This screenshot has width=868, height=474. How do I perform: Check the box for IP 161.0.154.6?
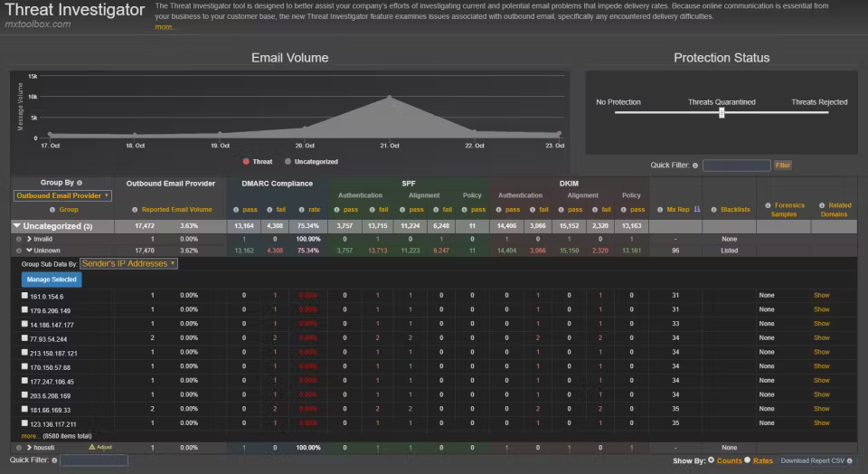(24, 296)
